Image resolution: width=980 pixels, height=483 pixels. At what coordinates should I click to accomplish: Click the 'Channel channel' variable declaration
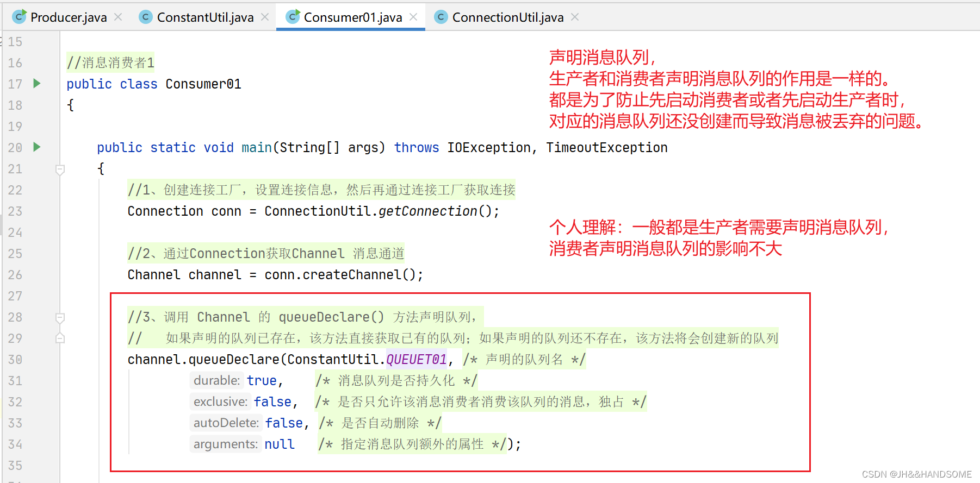click(184, 275)
